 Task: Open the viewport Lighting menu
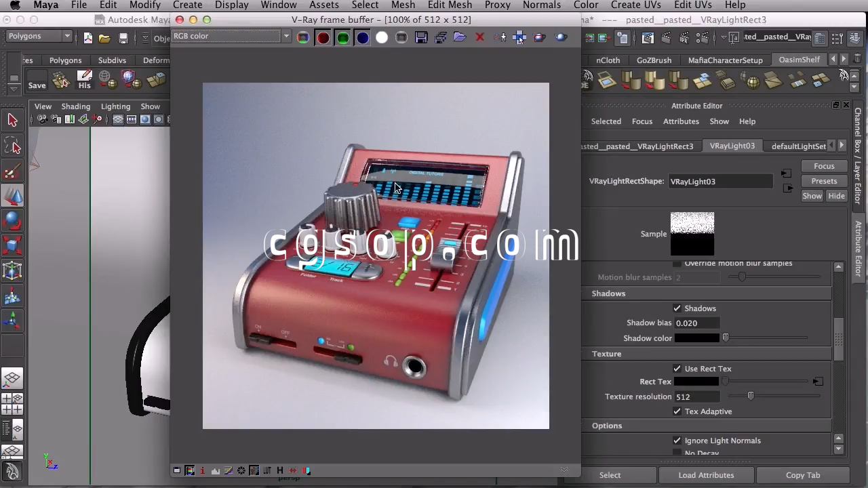pos(115,106)
